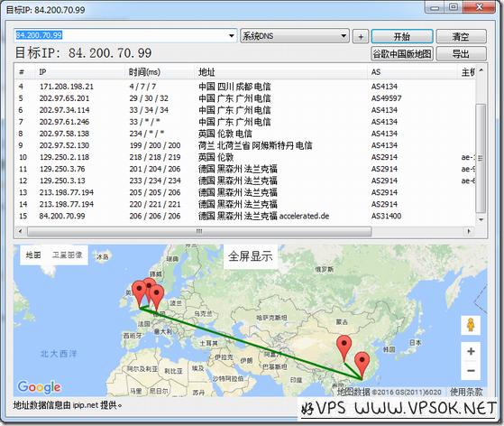Select row with IP 129.250.3.76

(245, 169)
